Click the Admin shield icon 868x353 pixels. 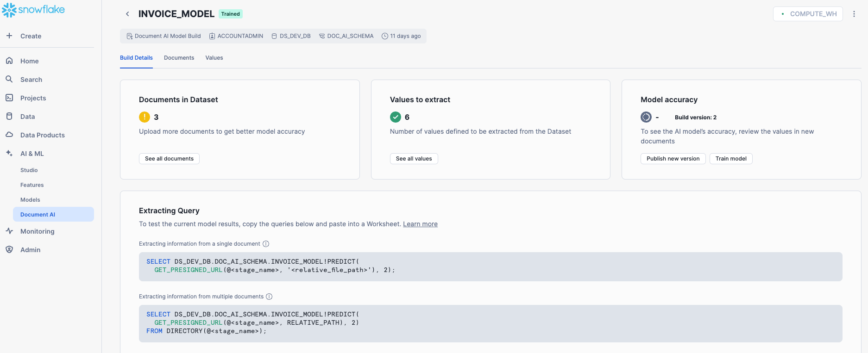point(9,249)
